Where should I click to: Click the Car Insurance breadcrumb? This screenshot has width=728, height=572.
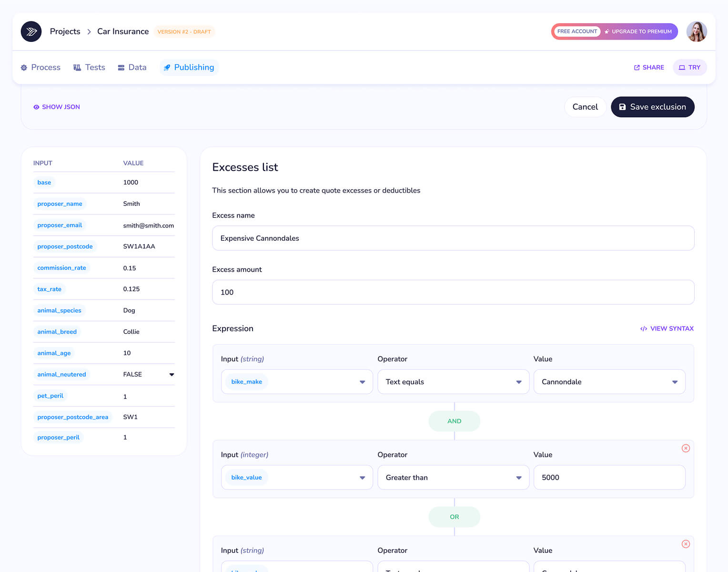tap(123, 31)
